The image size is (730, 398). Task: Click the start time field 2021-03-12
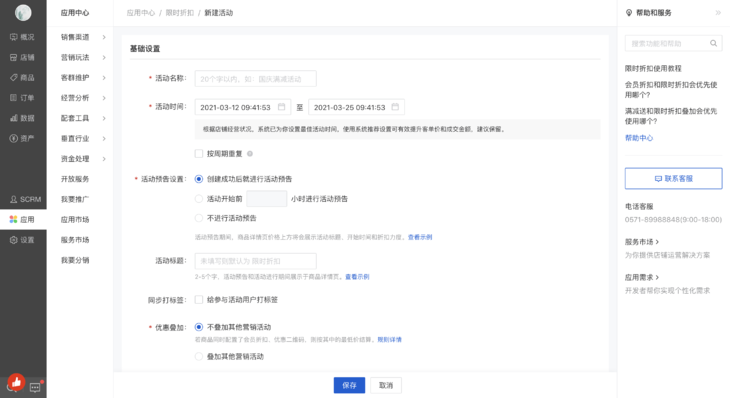point(243,107)
